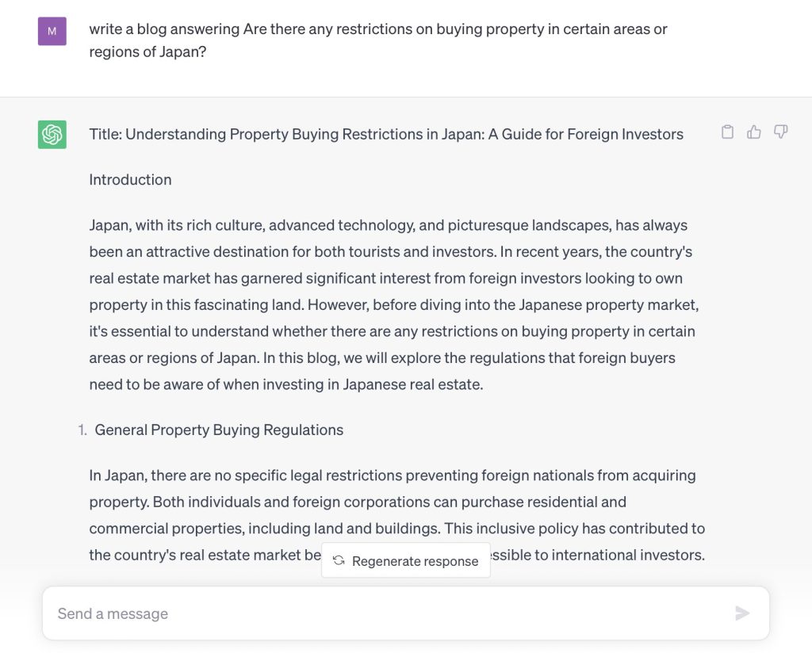812x653 pixels.
Task: Click the blog title line
Action: (386, 134)
